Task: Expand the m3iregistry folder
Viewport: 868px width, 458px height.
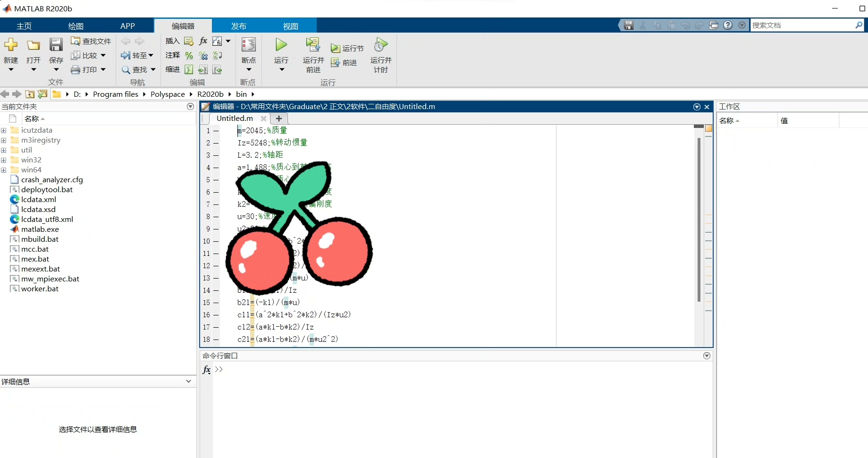Action: 4,140
